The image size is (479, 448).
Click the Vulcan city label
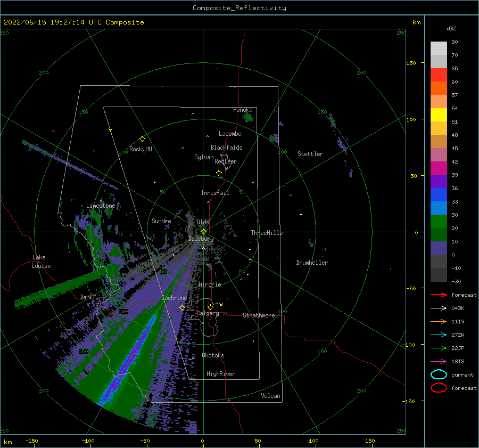pyautogui.click(x=270, y=396)
